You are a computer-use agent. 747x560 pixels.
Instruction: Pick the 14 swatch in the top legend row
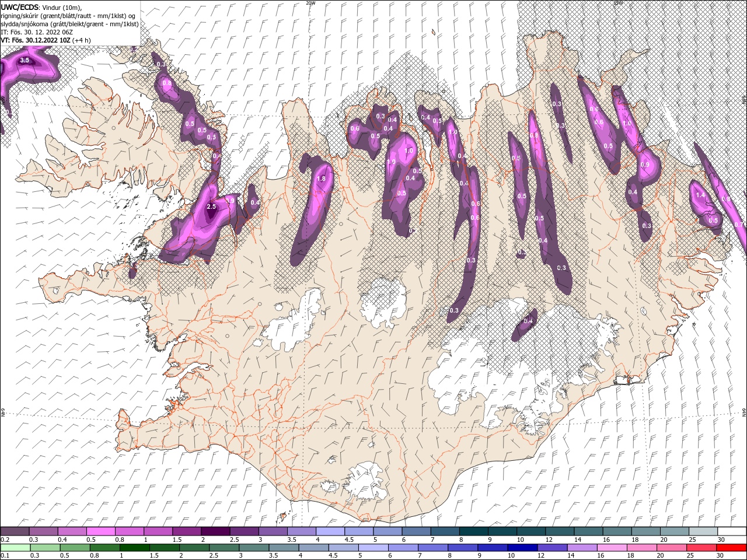pyautogui.click(x=588, y=531)
